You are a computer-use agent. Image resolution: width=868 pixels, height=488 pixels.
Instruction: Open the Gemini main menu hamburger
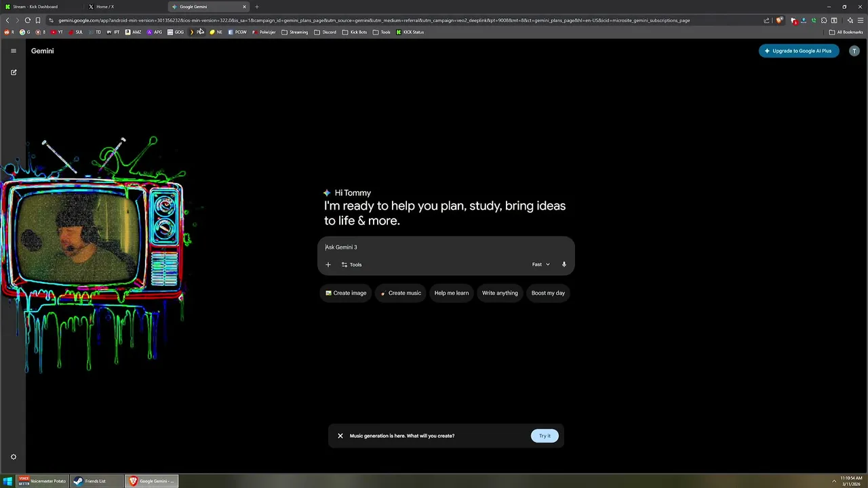13,51
